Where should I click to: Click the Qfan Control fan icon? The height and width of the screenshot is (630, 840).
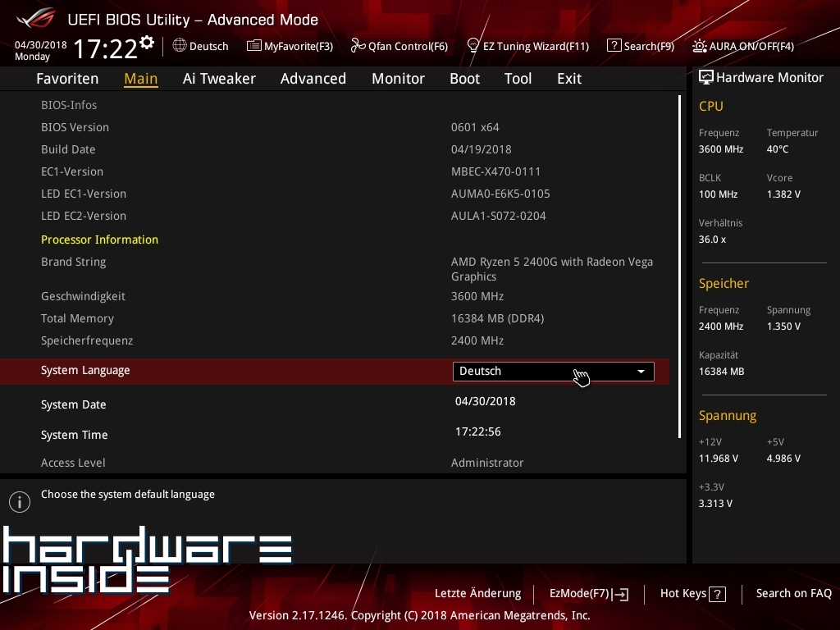[358, 46]
